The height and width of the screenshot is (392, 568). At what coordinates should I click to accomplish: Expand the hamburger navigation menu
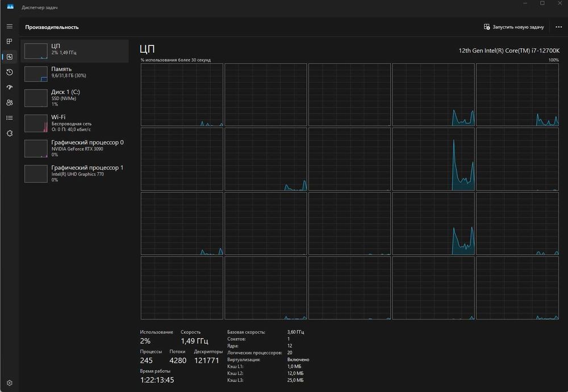click(x=9, y=26)
